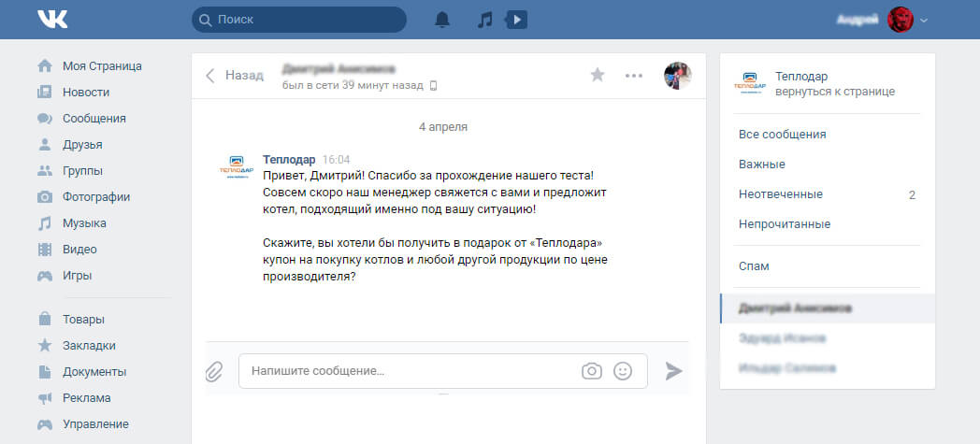Go back using the Назад button
Viewport: 980px width, 444px height.
pyautogui.click(x=235, y=76)
